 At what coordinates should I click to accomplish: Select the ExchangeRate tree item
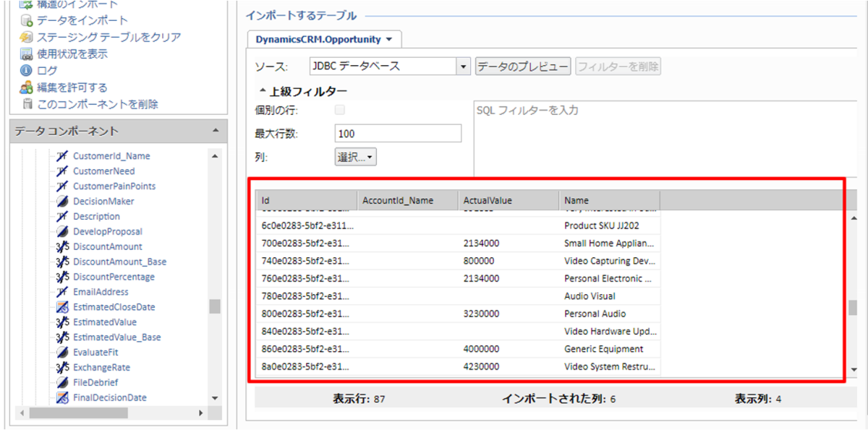[x=101, y=368]
